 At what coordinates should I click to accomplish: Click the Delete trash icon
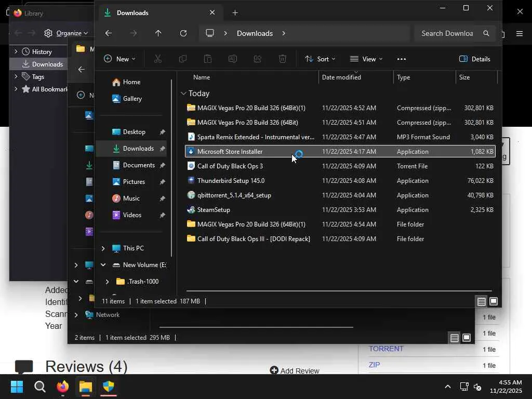(x=283, y=59)
